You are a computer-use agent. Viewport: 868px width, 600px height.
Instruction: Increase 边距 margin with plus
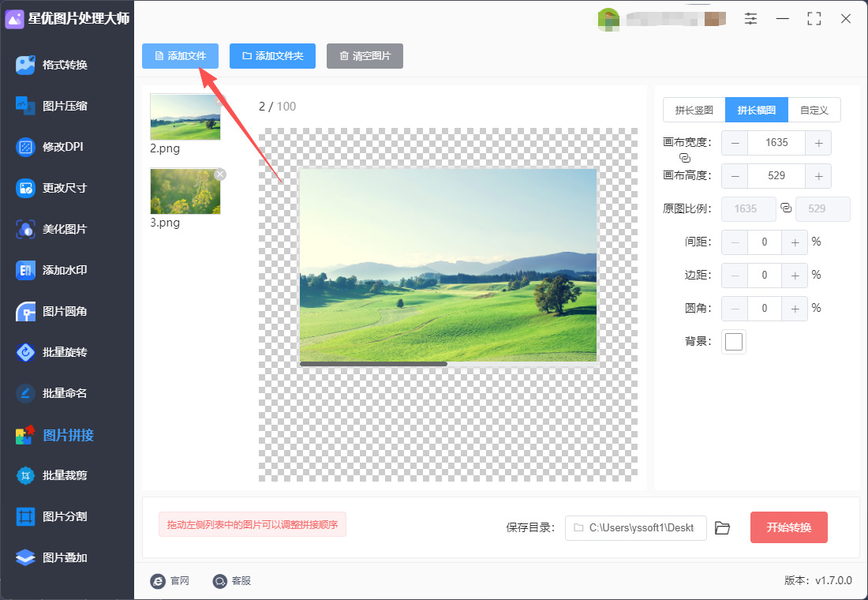pos(795,276)
